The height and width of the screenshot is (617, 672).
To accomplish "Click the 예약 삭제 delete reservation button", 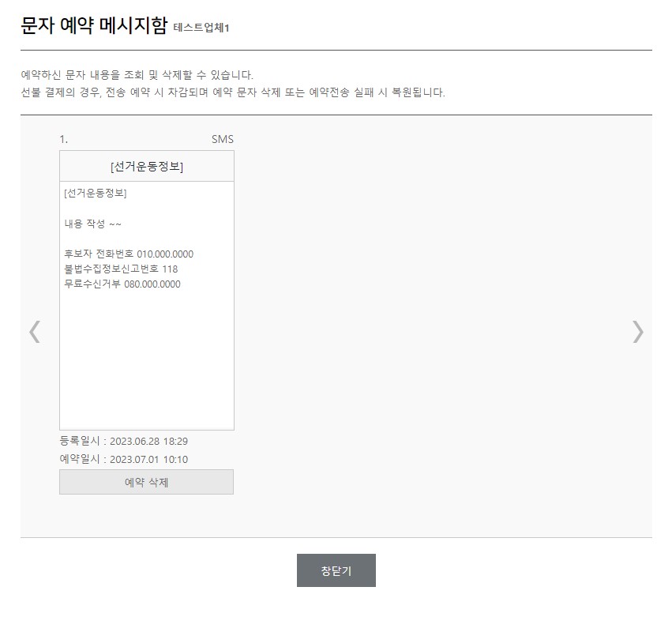I will tap(146, 482).
